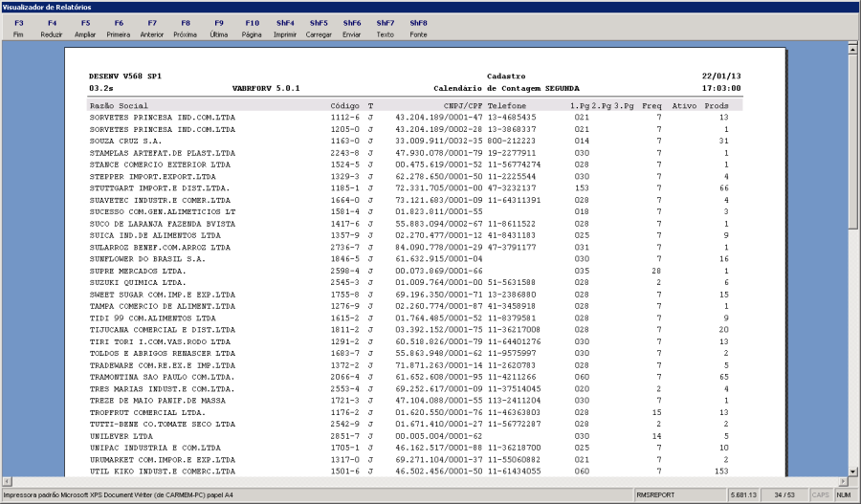Select the TOLDOS E ABRIGOS RENASCER LTDA row
Viewport: 861px width, 504px height.
click(x=409, y=354)
